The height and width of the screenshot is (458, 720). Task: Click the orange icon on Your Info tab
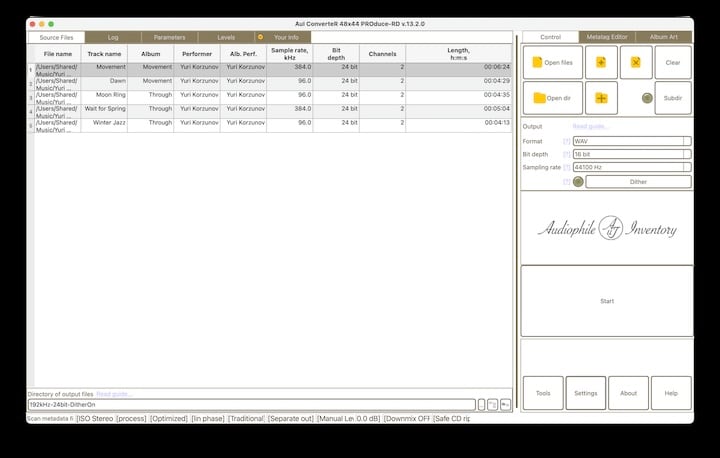[x=260, y=37]
